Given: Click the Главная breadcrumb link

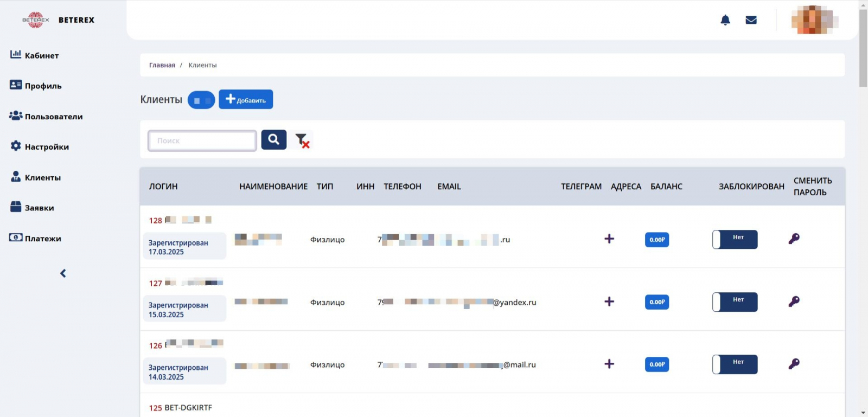Looking at the screenshot, I should click(x=162, y=65).
